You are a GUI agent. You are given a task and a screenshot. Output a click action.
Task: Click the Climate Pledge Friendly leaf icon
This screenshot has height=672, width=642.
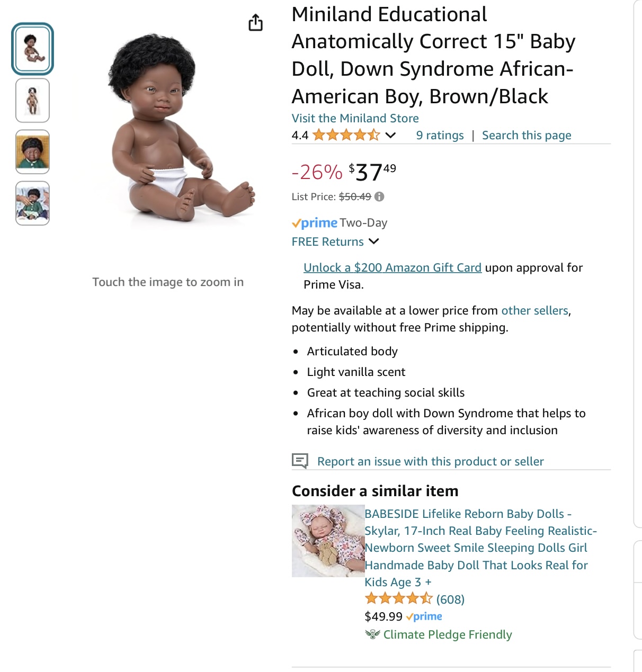(373, 634)
